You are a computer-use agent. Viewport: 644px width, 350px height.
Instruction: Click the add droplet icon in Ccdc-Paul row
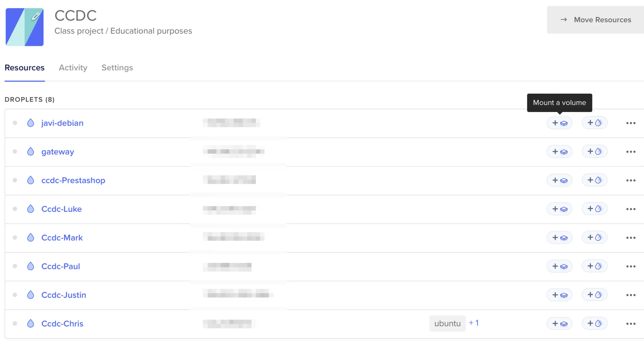(x=594, y=266)
